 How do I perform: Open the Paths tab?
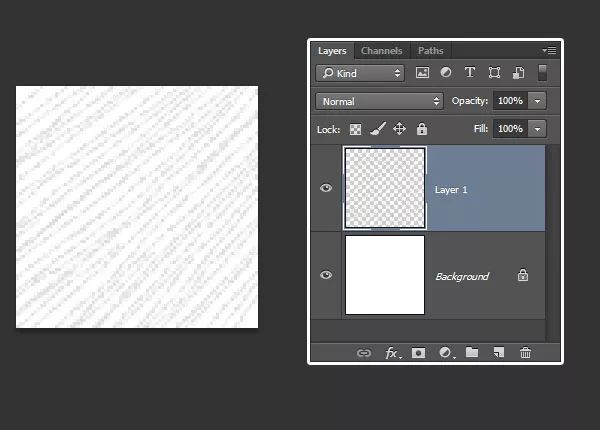tap(430, 50)
